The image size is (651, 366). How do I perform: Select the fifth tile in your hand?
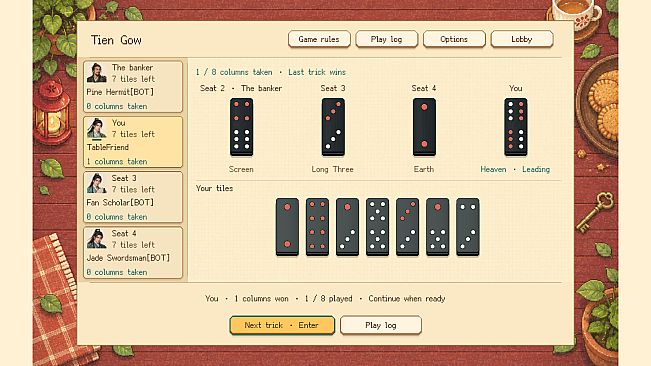coord(407,227)
